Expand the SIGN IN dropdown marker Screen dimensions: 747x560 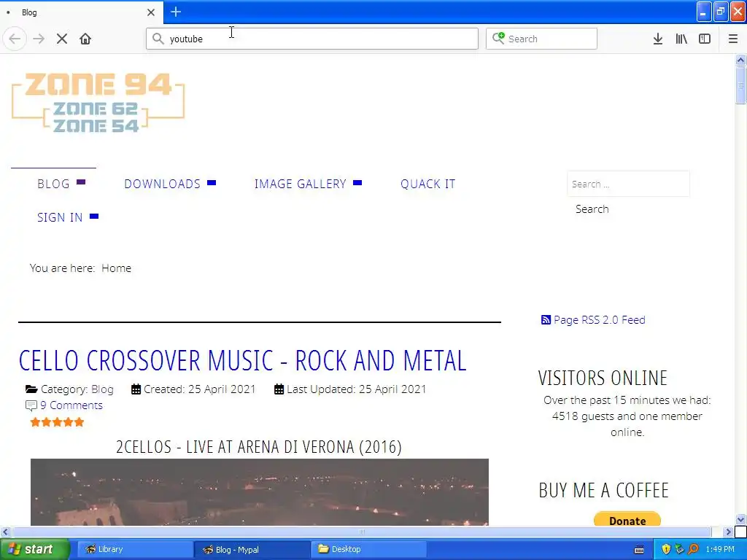coord(94,216)
